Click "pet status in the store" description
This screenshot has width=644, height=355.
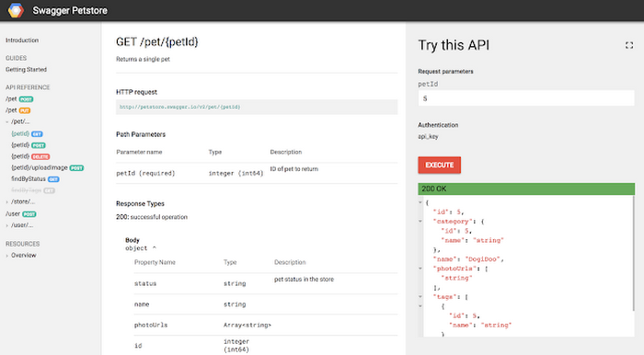[304, 279]
